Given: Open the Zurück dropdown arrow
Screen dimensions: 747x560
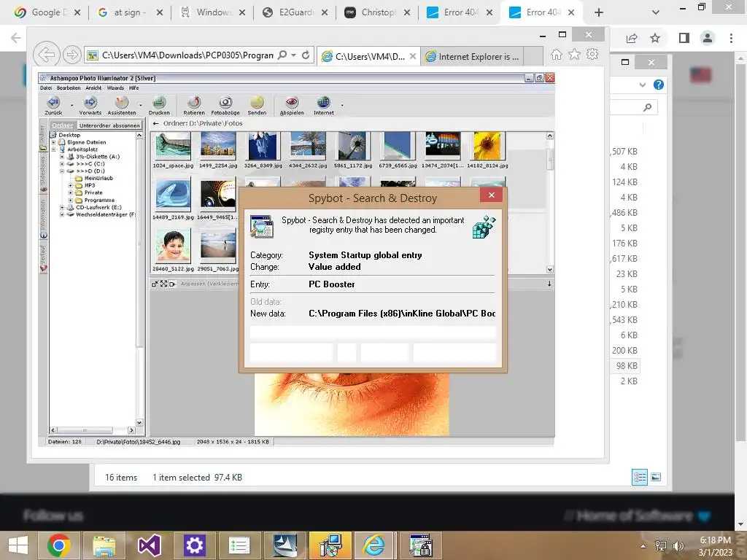Looking at the screenshot, I should click(x=72, y=105).
